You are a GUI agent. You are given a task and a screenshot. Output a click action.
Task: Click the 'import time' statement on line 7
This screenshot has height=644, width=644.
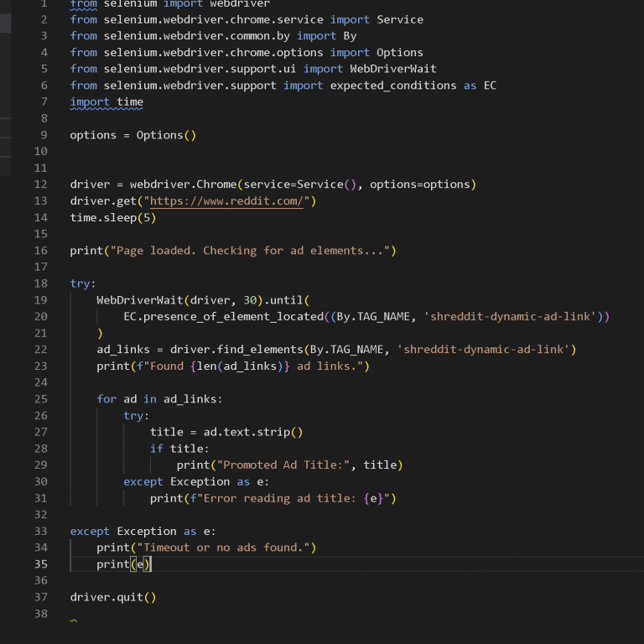(106, 101)
